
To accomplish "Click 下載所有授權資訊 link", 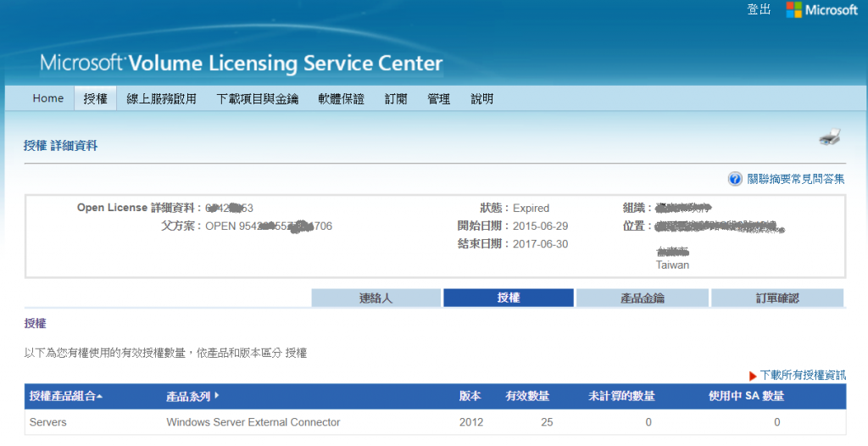I will [803, 375].
